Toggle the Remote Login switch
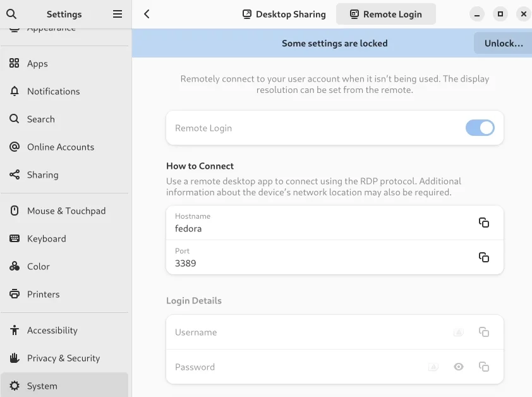 coord(480,128)
